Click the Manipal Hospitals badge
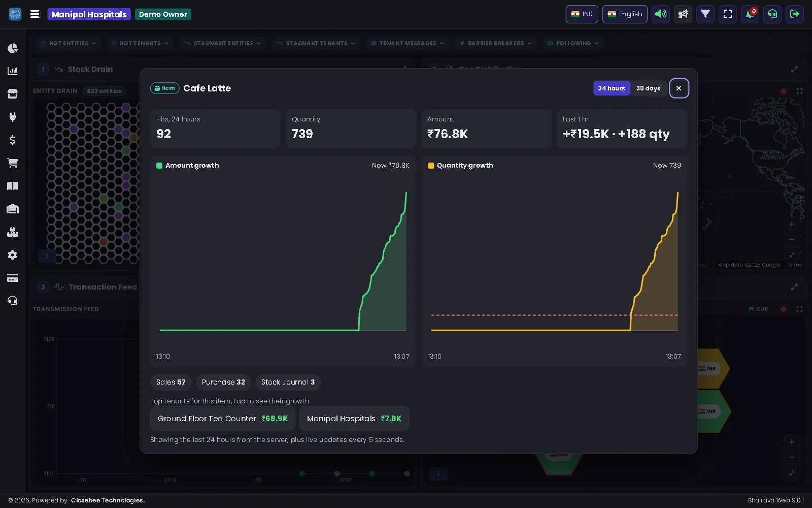812x508 pixels. point(89,14)
